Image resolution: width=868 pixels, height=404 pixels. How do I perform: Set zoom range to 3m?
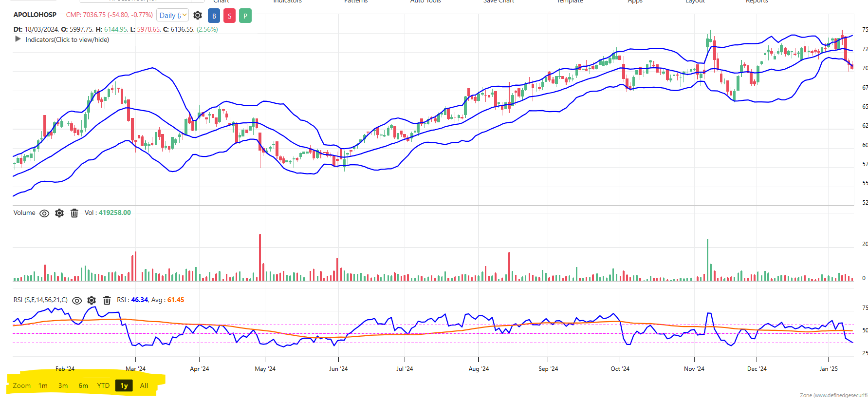(63, 385)
